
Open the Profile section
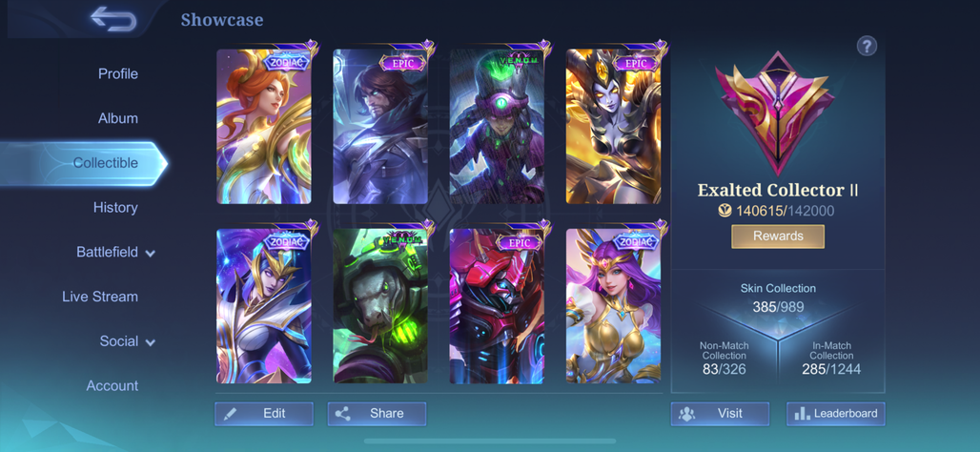[x=118, y=73]
